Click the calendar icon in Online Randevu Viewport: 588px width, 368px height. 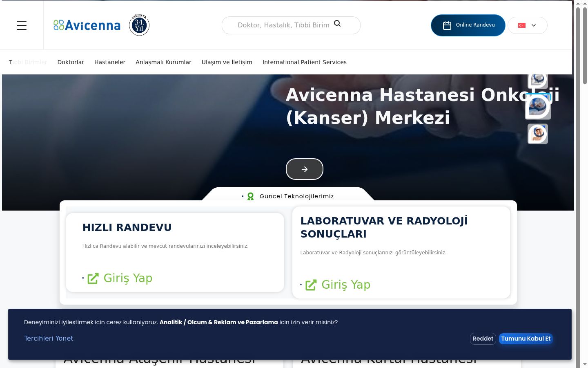click(x=447, y=25)
